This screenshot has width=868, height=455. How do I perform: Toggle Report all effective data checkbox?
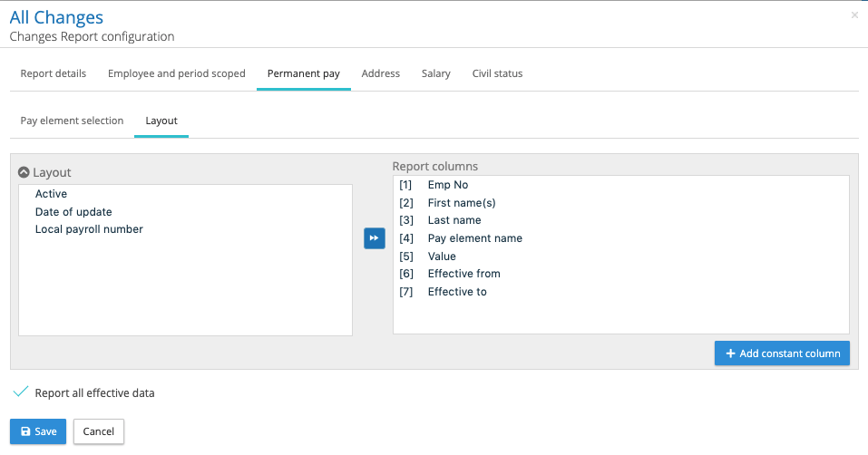22,392
